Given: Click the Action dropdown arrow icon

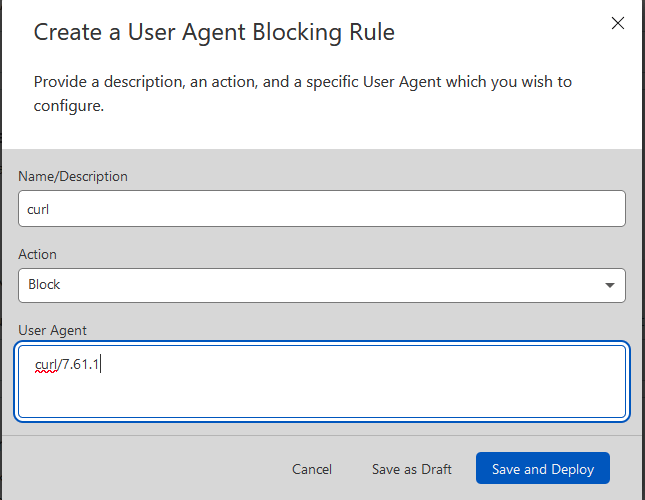Looking at the screenshot, I should pos(610,285).
